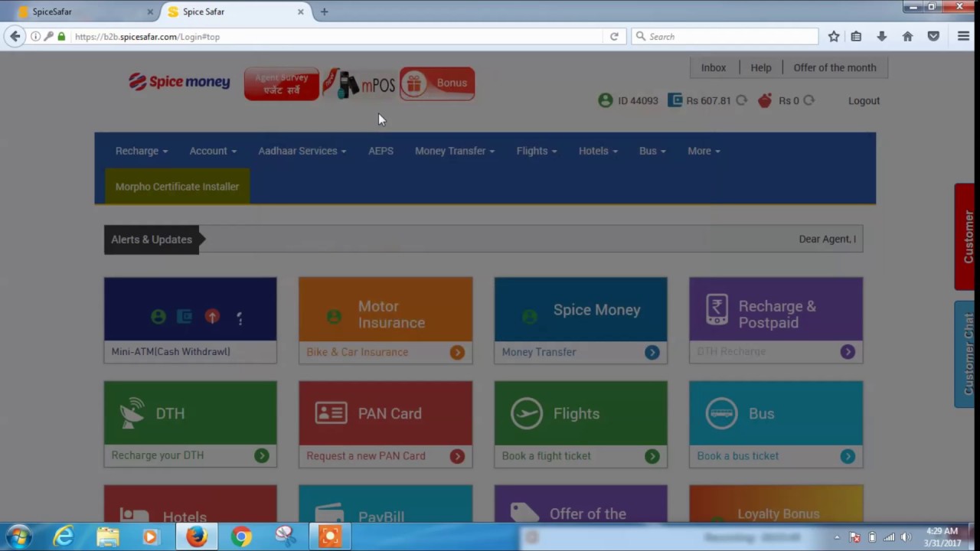Image resolution: width=980 pixels, height=551 pixels.
Task: Open the mPOS banner
Action: pyautogui.click(x=359, y=84)
